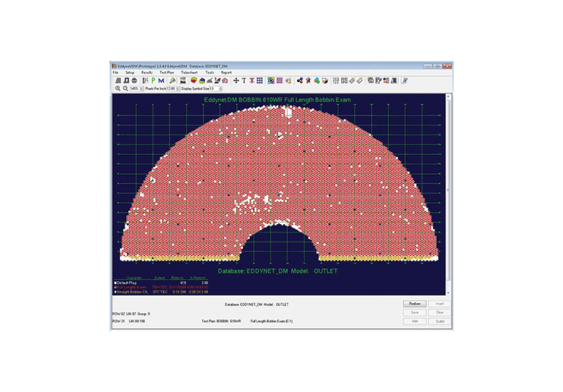This screenshot has height=392, width=563.
Task: Click the Outlet button
Action: (x=440, y=321)
